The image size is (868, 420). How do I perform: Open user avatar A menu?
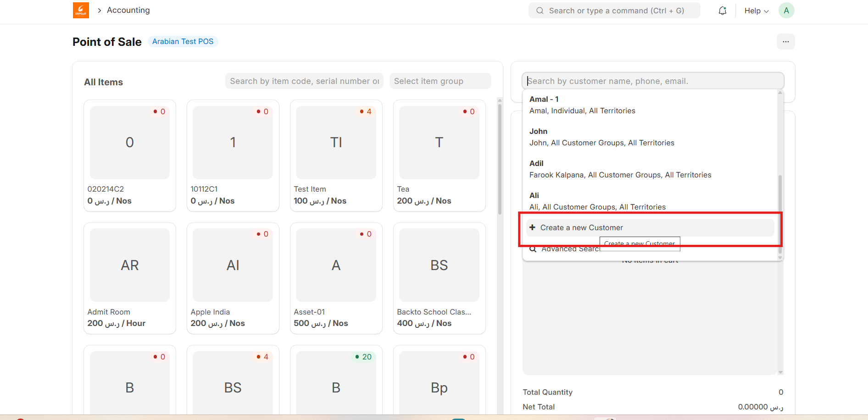tap(786, 11)
